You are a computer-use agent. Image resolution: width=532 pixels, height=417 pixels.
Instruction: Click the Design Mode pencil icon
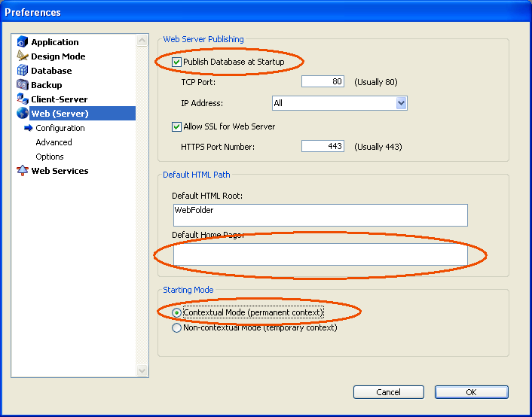tap(23, 56)
